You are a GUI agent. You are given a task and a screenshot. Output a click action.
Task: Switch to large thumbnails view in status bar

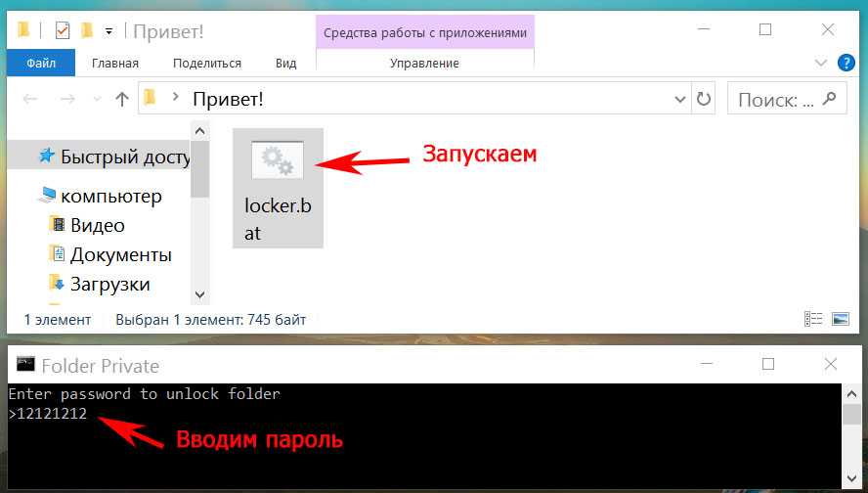point(840,319)
